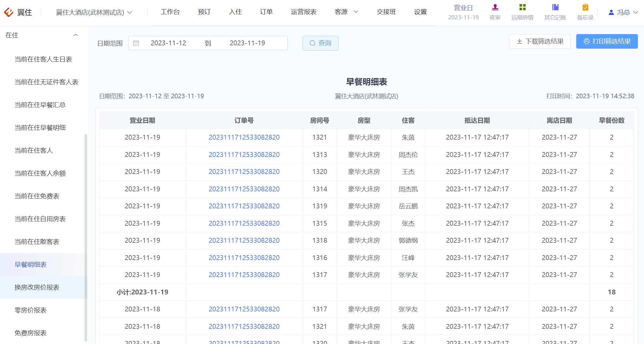Screen dimensions: 644x344
Task: Open order link in 郭德纲 row
Action: (244, 241)
